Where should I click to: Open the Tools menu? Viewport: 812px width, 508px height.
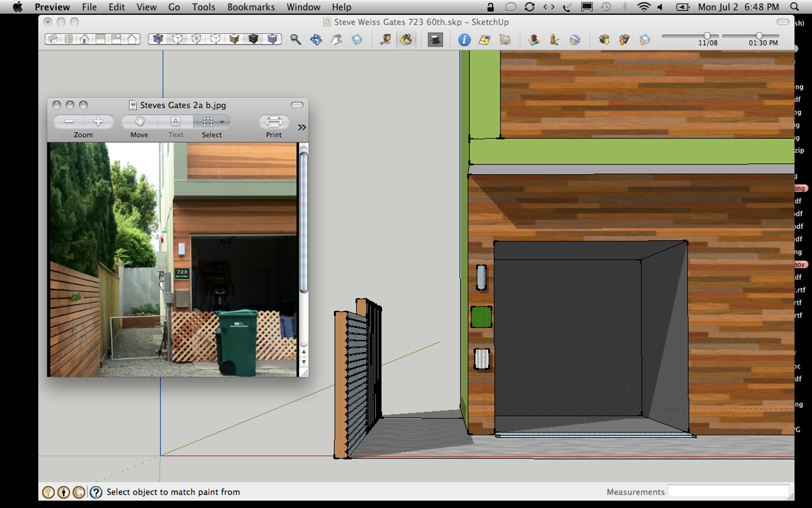tap(203, 7)
